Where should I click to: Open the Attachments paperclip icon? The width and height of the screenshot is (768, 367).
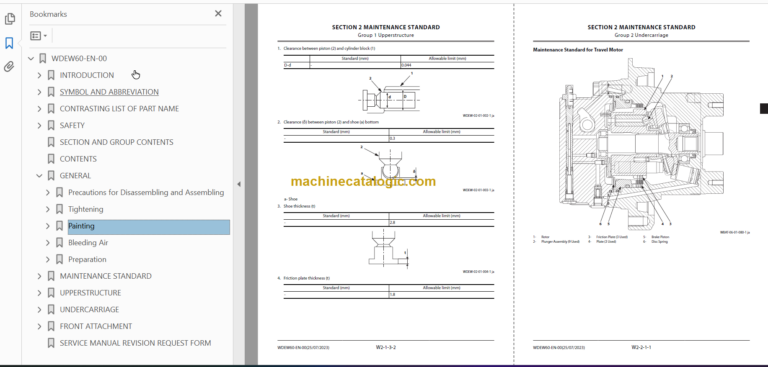pyautogui.click(x=9, y=67)
